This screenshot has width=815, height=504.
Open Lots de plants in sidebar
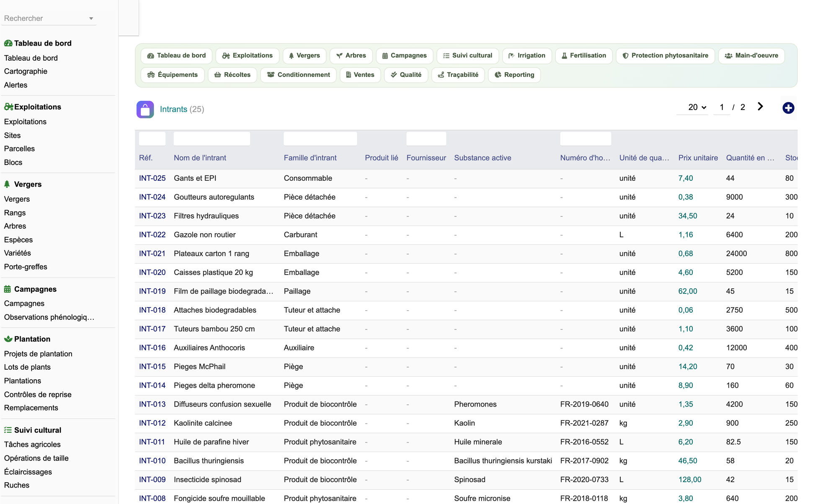pos(27,367)
